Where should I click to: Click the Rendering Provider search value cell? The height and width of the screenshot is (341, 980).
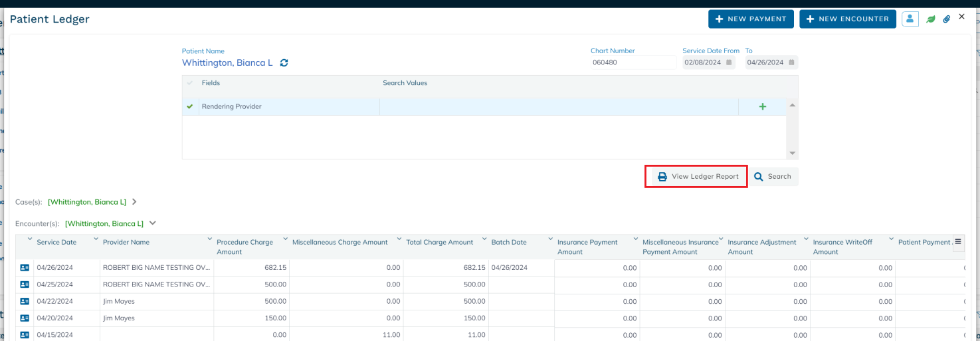[559, 107]
